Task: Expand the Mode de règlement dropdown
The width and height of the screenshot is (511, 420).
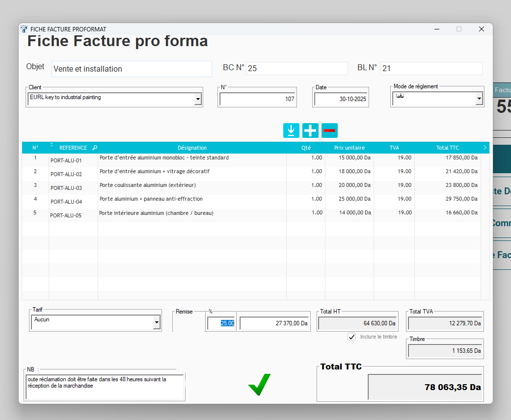Action: (479, 98)
